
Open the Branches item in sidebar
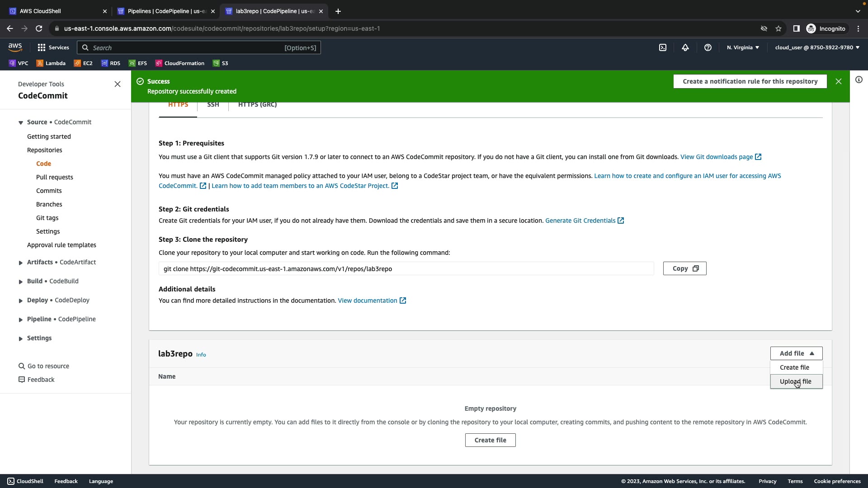click(49, 204)
